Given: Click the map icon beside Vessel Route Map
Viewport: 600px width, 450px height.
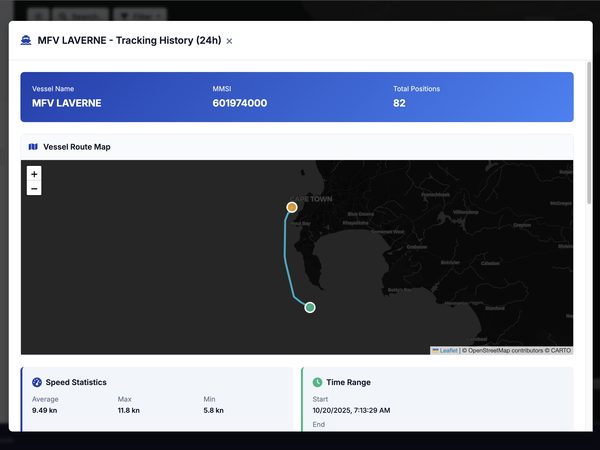Looking at the screenshot, I should pos(33,147).
